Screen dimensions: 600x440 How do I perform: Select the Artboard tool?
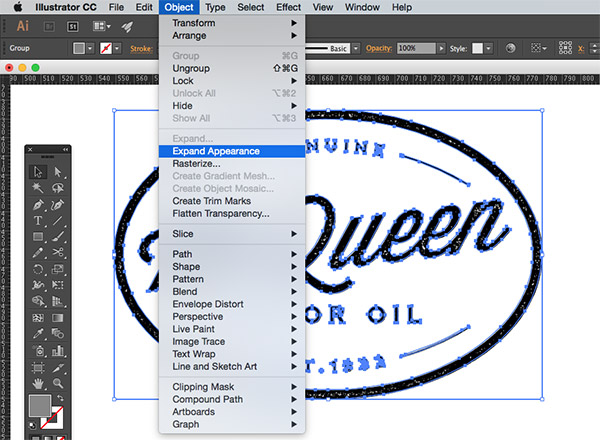coord(38,368)
